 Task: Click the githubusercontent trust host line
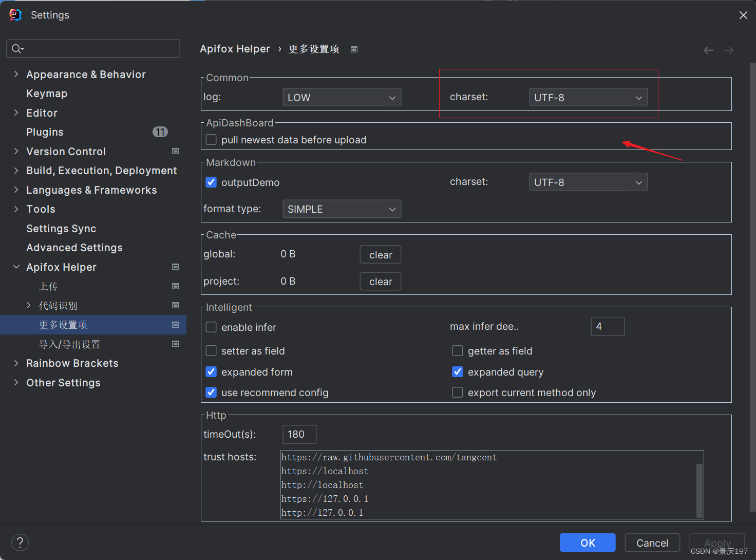click(389, 457)
